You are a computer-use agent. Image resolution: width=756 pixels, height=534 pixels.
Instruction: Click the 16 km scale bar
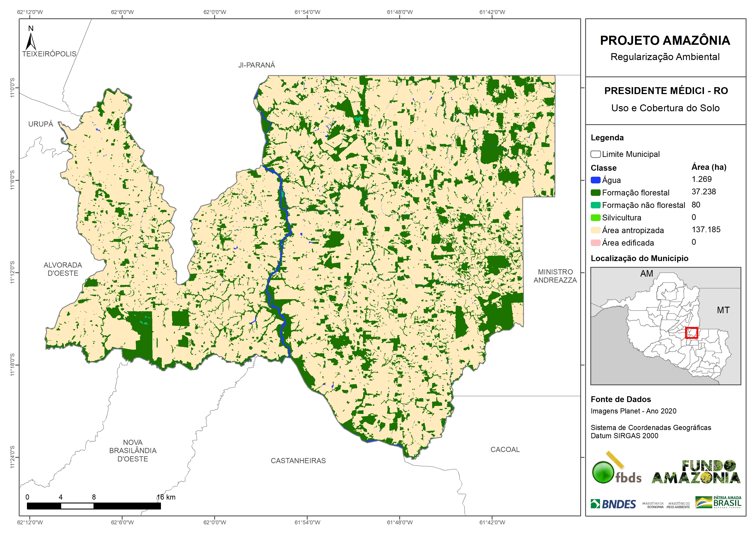[x=94, y=506]
